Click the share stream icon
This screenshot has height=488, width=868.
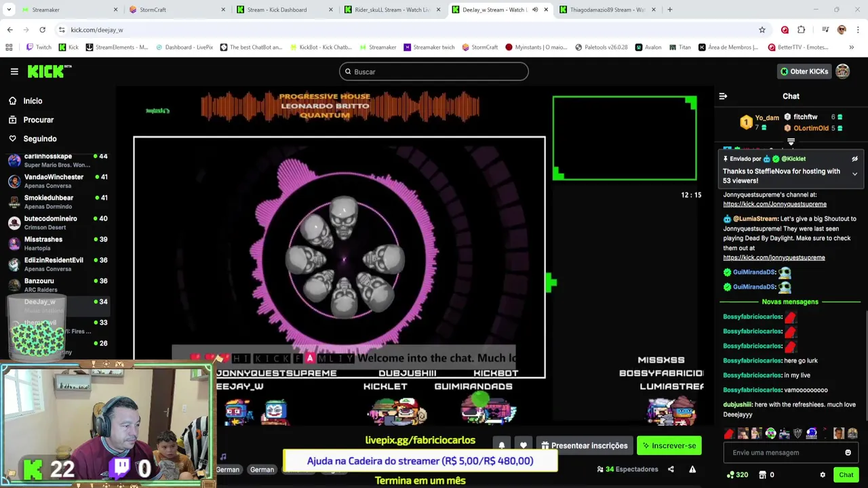pos(671,469)
